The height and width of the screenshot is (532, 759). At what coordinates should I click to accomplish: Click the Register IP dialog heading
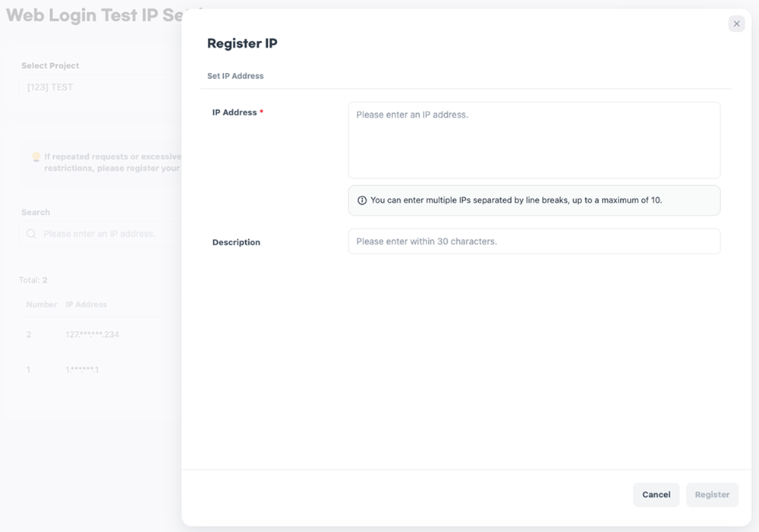(242, 43)
